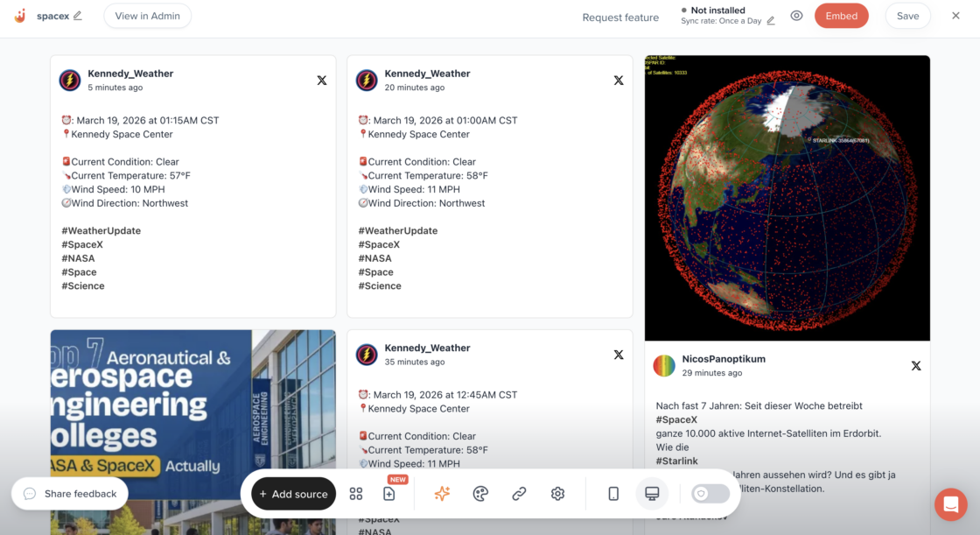The height and width of the screenshot is (535, 980).
Task: Open the Request feature link
Action: (x=620, y=18)
